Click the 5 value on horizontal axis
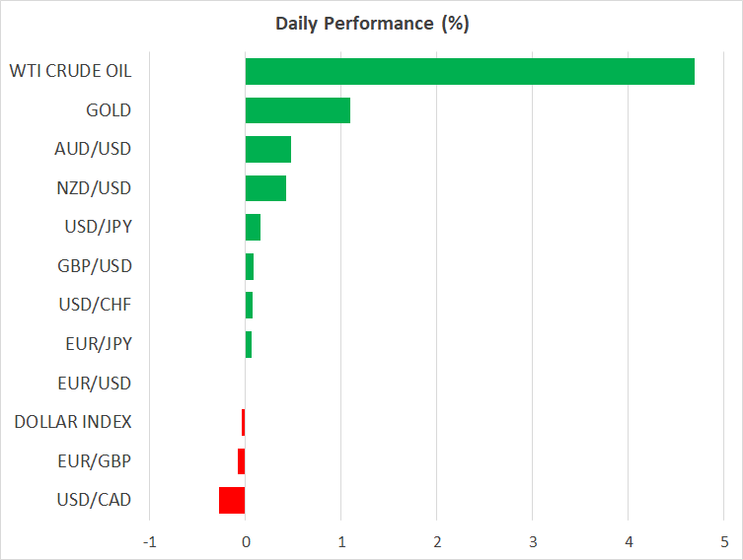 coord(723,541)
